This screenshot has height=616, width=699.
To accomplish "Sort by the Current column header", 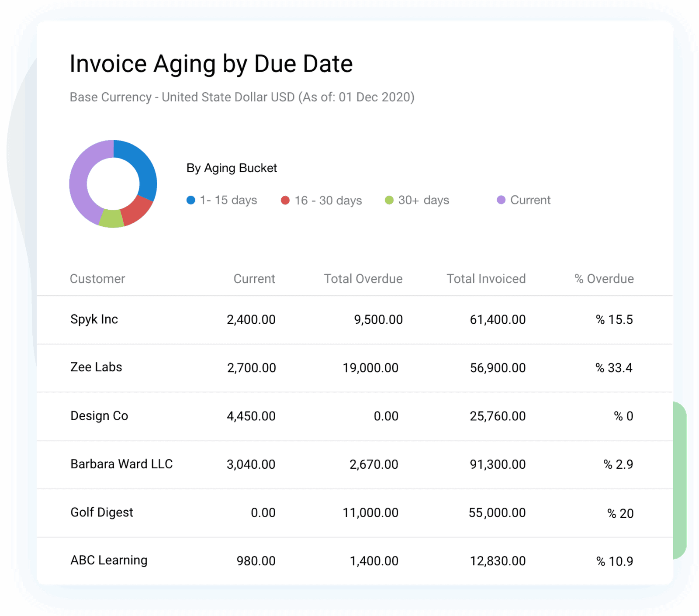I will pyautogui.click(x=254, y=279).
